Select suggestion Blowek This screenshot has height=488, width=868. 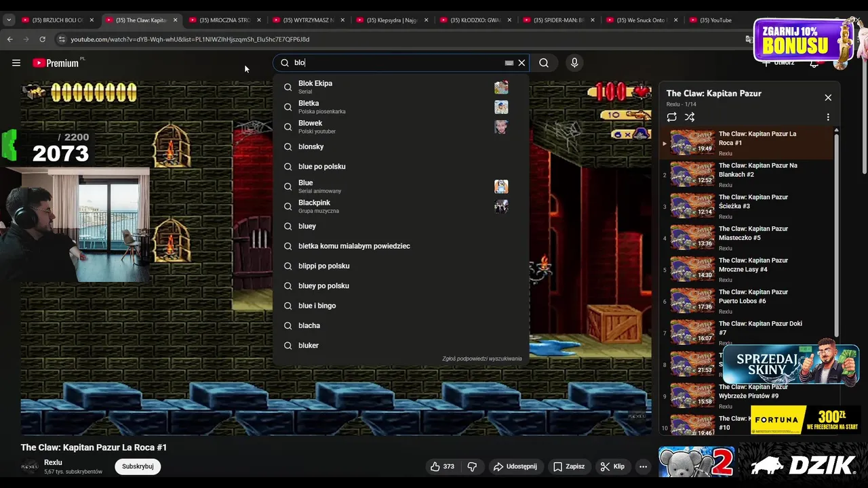[401, 127]
